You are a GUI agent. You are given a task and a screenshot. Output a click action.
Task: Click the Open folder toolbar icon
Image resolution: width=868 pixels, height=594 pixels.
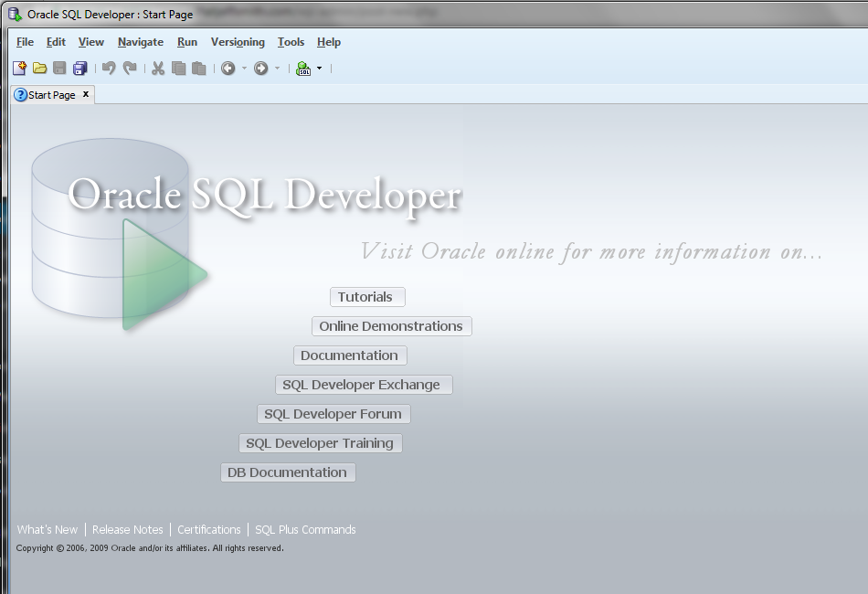(x=39, y=69)
